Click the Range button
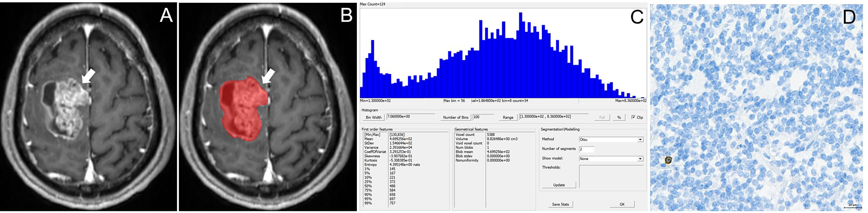The width and height of the screenshot is (868, 213). pos(508,117)
